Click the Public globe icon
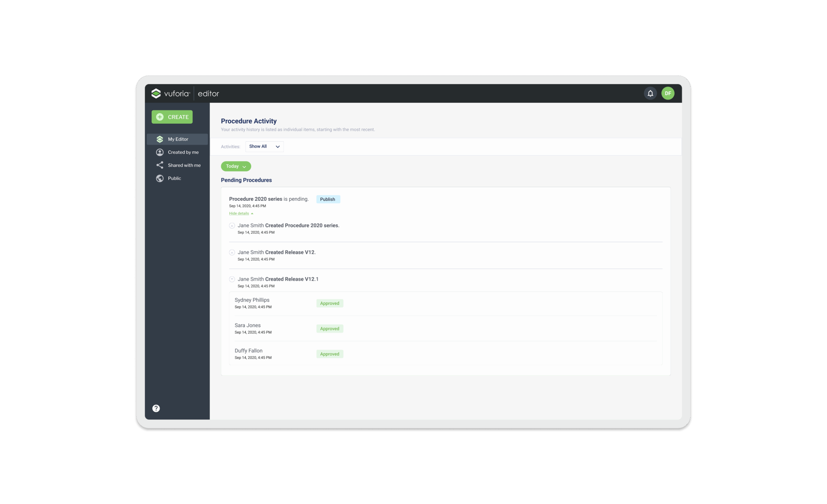 click(160, 178)
